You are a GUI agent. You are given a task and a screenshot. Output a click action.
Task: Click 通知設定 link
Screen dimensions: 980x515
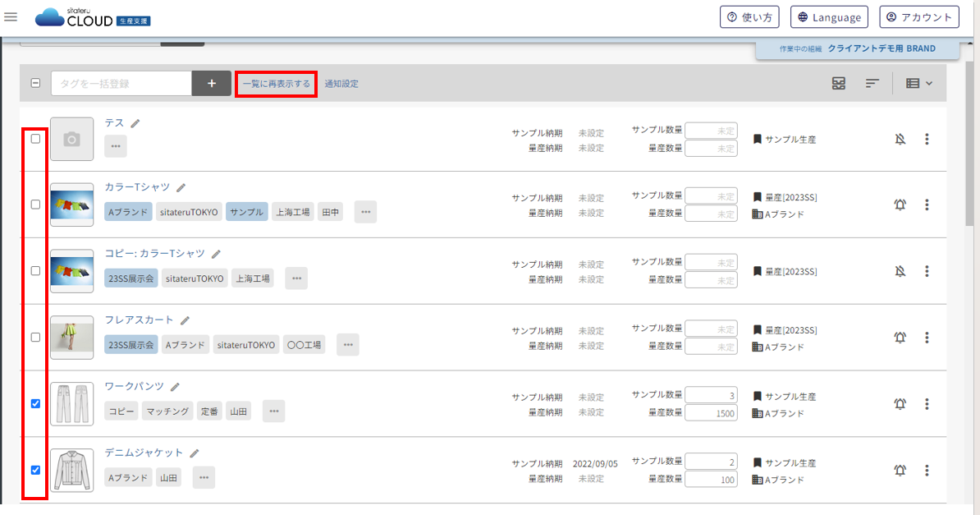click(341, 84)
